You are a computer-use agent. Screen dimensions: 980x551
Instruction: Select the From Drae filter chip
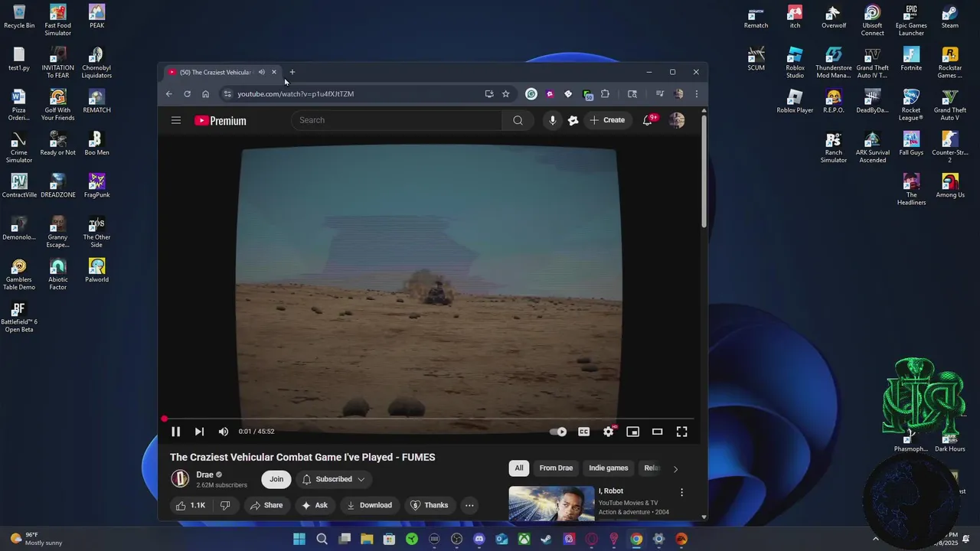coord(556,468)
